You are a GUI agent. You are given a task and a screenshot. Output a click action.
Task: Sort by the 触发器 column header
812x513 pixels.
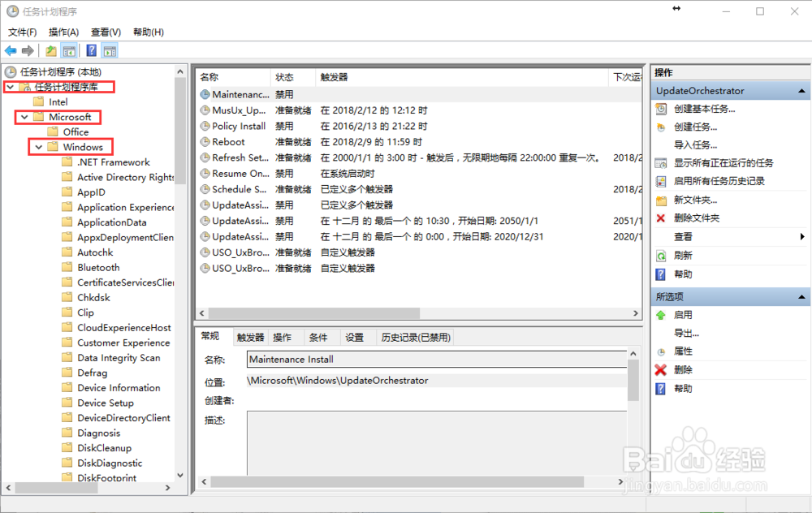click(x=461, y=77)
